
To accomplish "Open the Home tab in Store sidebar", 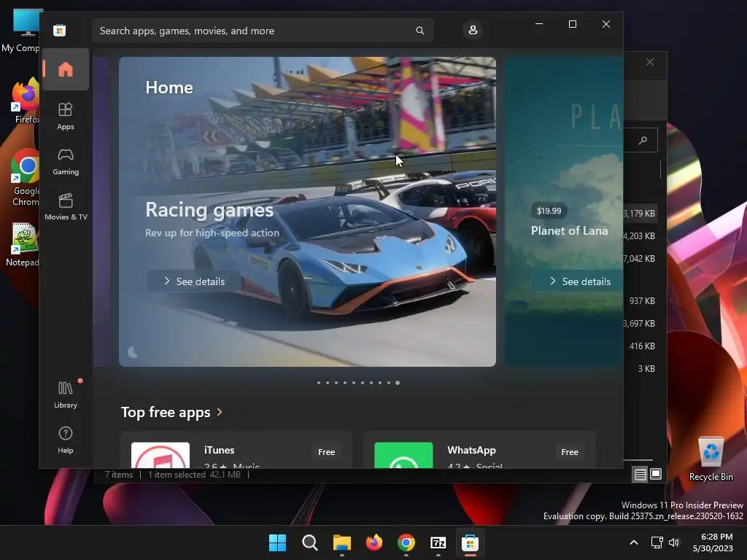I will (65, 69).
